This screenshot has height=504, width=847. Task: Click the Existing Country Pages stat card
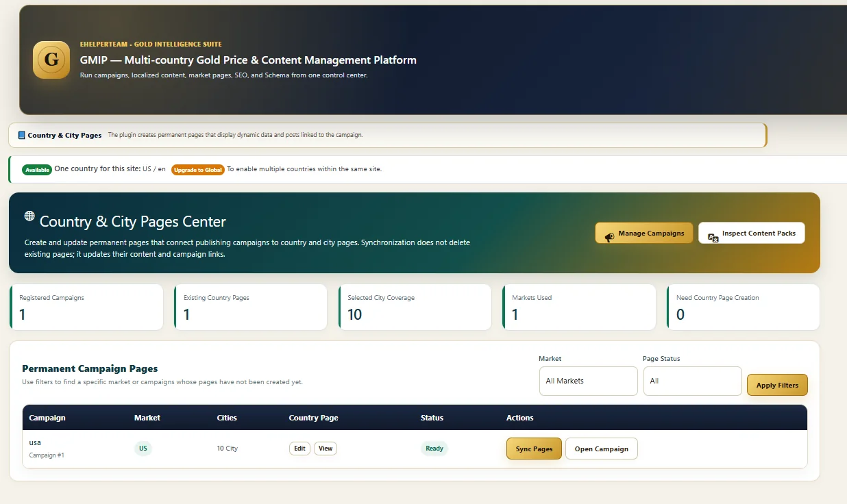[x=251, y=307]
